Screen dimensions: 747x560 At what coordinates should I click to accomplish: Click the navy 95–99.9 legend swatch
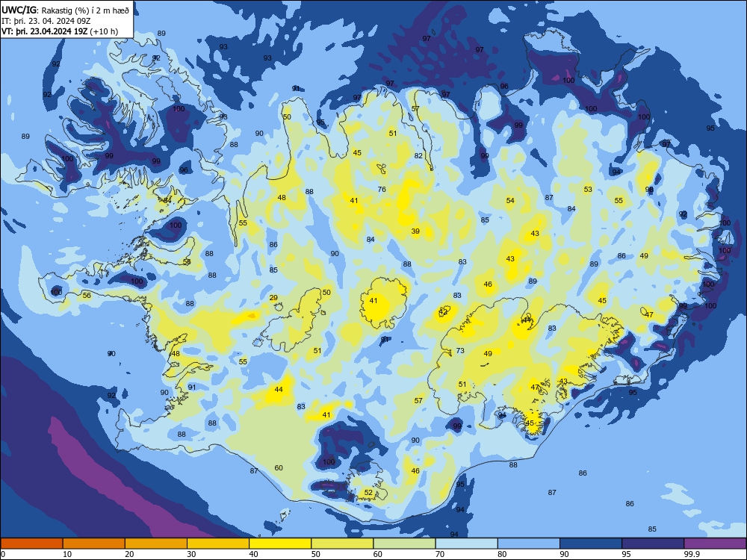pyautogui.click(x=653, y=544)
